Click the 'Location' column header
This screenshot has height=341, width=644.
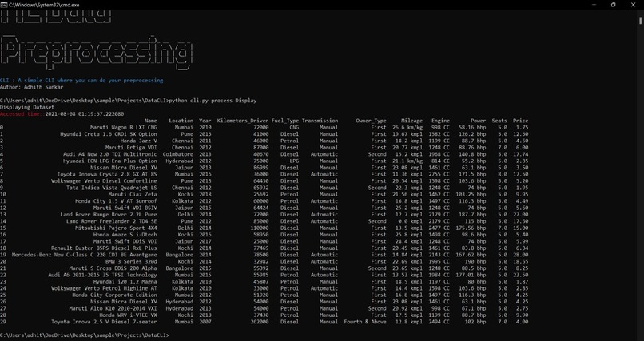click(x=181, y=121)
